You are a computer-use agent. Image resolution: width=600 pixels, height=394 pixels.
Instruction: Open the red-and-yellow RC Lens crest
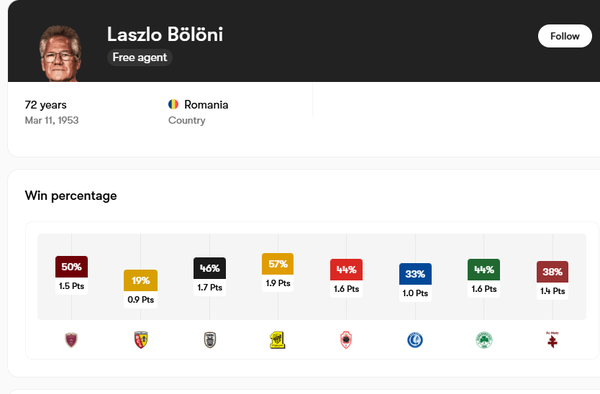tap(141, 340)
